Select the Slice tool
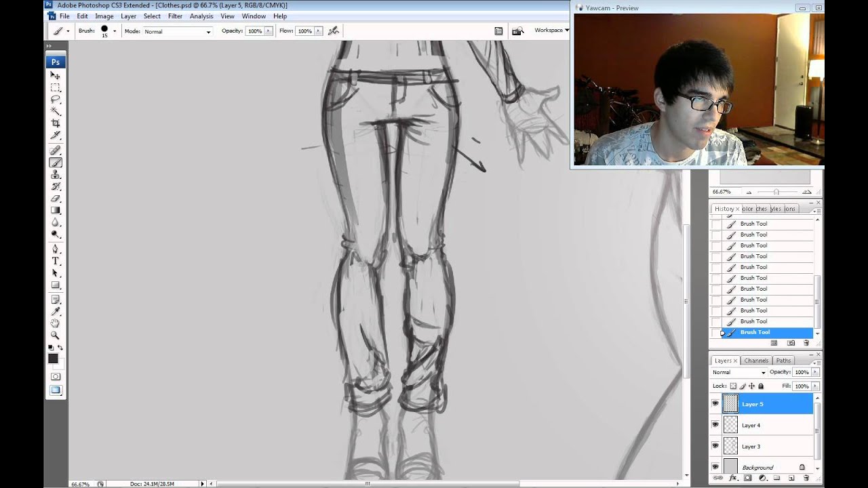The height and width of the screenshot is (488, 868). pyautogui.click(x=56, y=136)
